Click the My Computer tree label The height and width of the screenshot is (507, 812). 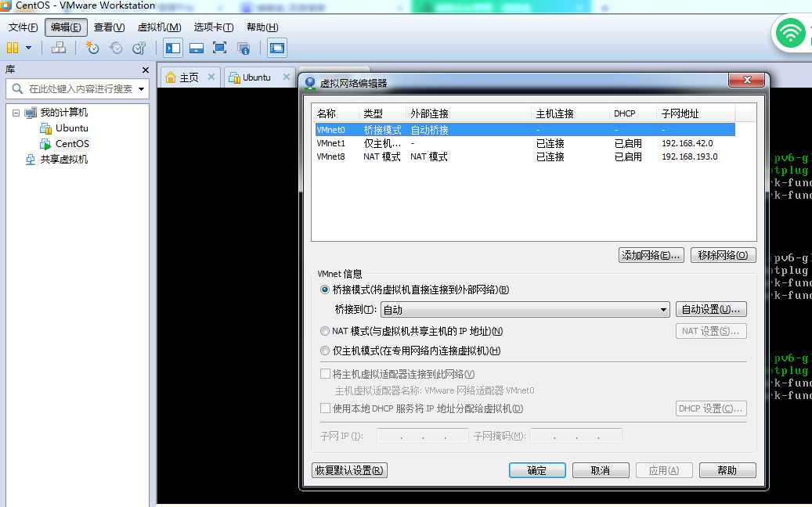click(63, 112)
